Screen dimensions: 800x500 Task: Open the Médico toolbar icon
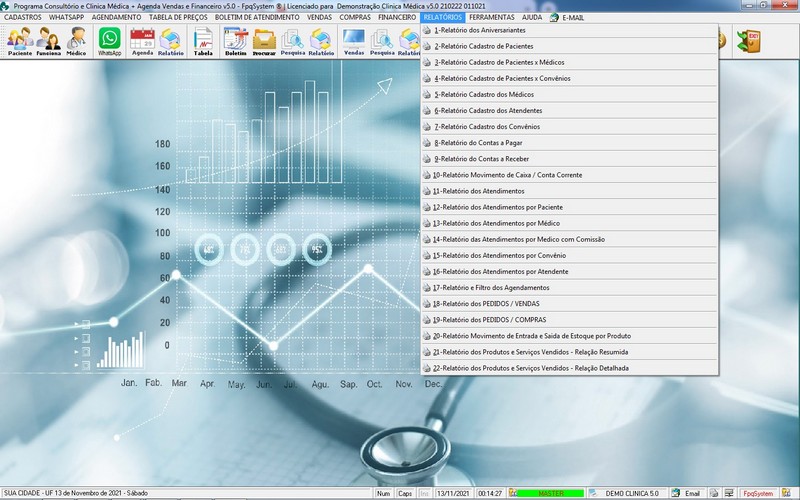(77, 41)
